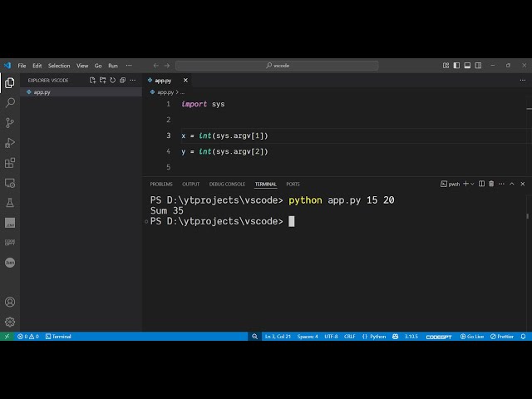Go forward using navigation arrow
The height and width of the screenshot is (399, 532).
[x=167, y=66]
